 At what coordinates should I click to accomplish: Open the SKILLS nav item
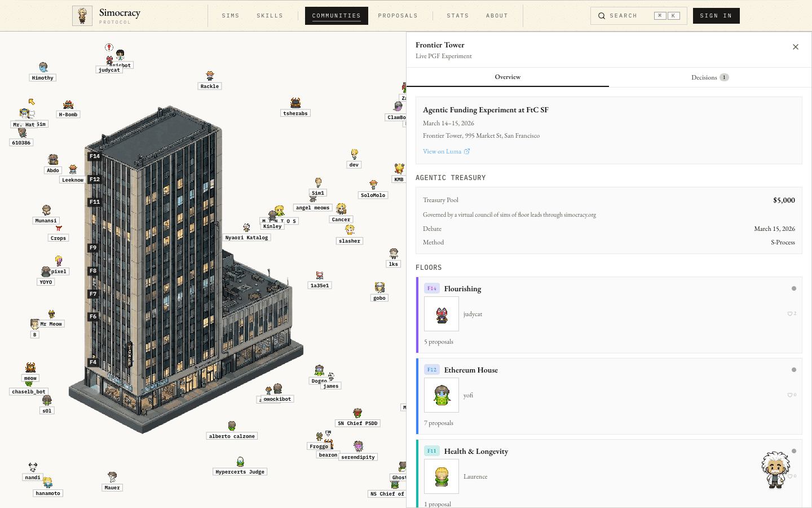point(270,16)
